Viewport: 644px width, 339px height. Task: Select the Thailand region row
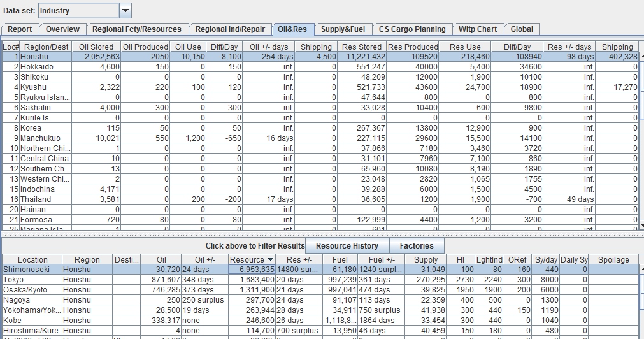[x=320, y=199]
